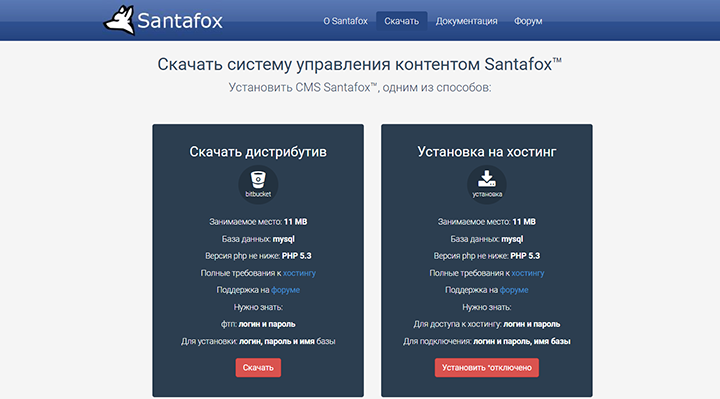Click the subtitle Установить CMS Santafox

click(x=360, y=87)
